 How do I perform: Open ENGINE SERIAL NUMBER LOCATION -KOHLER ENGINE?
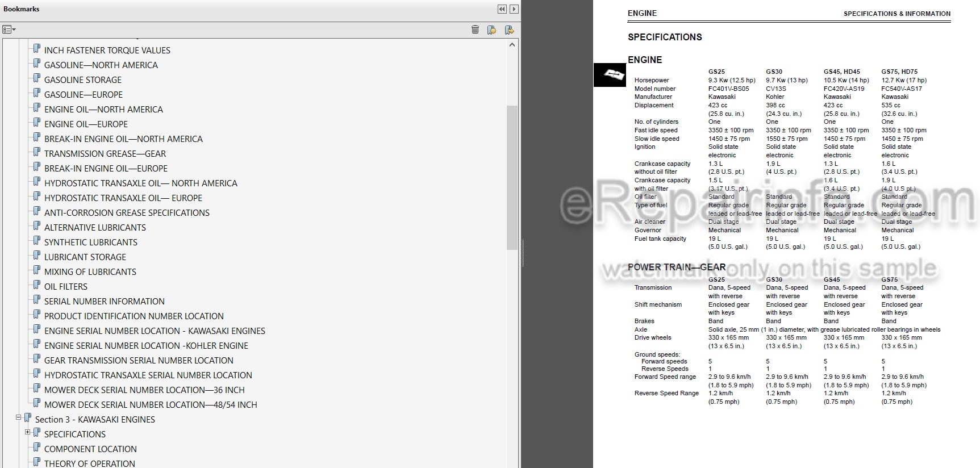pyautogui.click(x=146, y=346)
